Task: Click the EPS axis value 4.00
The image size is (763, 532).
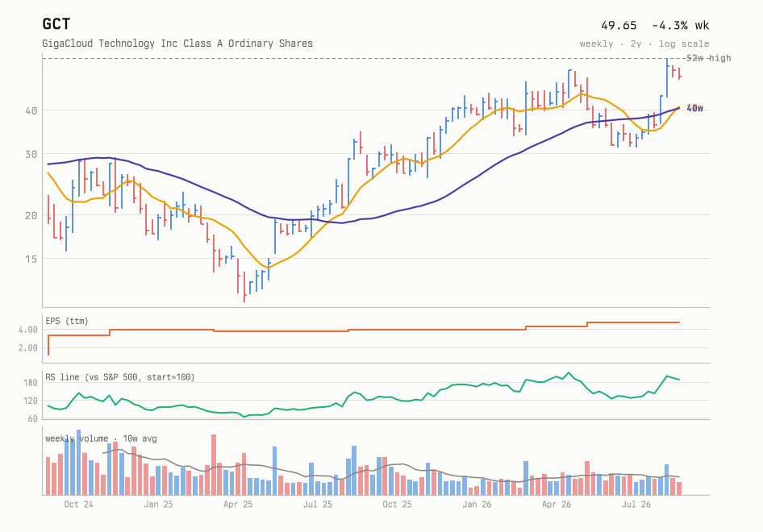Action: [x=27, y=330]
